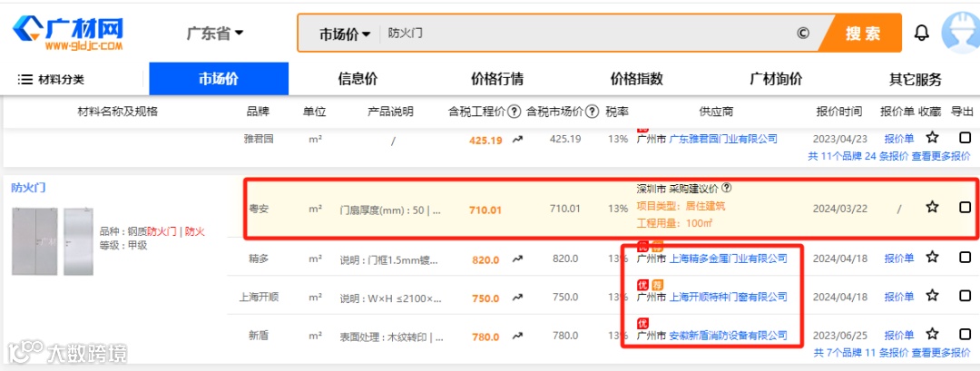The width and height of the screenshot is (980, 371).
Task: Tick export checkbox for 上海开顺 row
Action: (965, 295)
